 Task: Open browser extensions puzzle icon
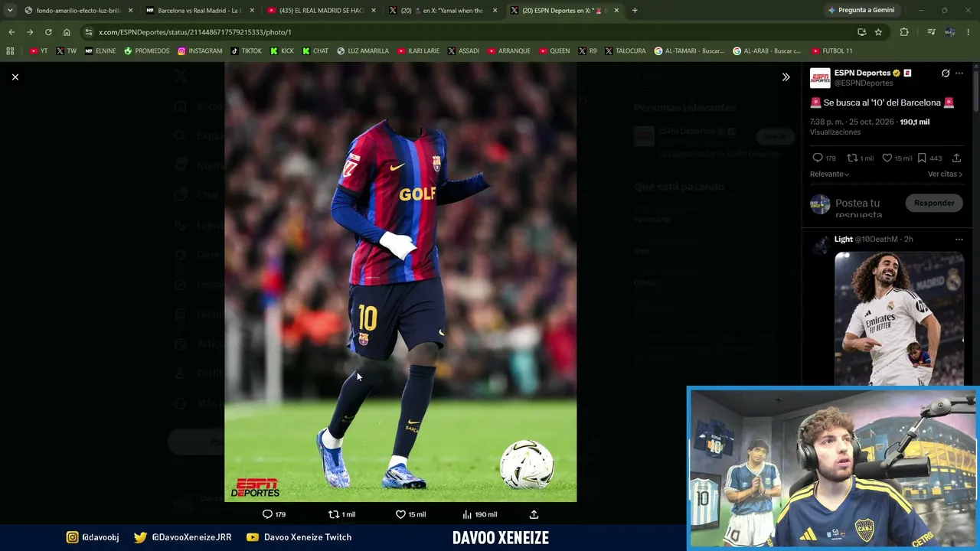904,32
